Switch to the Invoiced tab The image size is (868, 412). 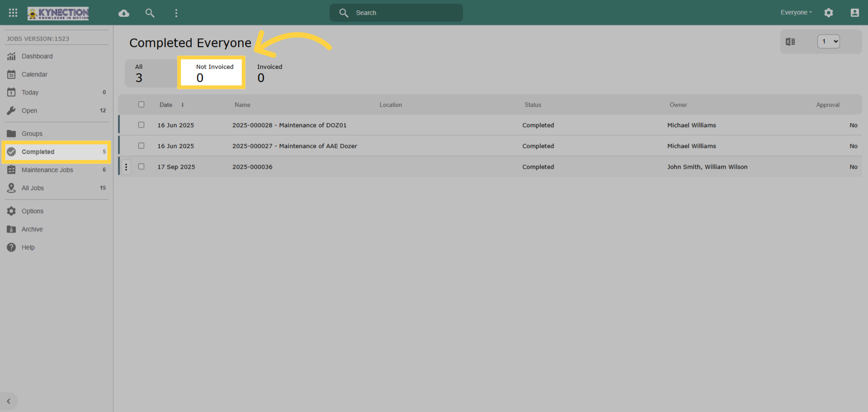tap(269, 73)
